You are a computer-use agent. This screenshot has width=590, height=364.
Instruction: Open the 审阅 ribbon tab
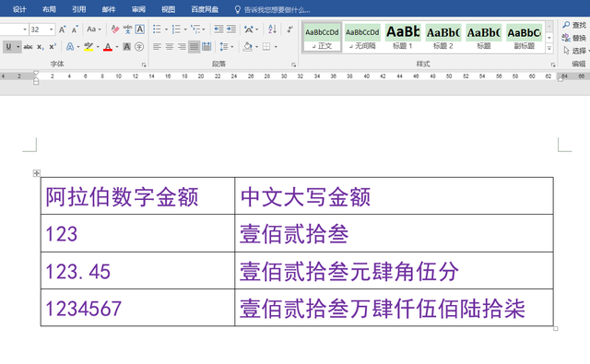click(138, 9)
